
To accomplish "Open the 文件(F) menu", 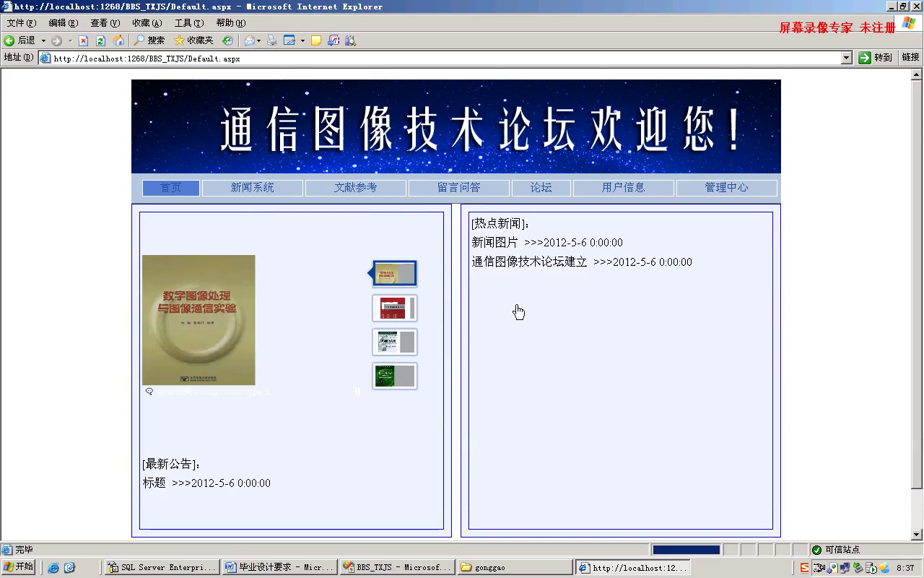I will pyautogui.click(x=21, y=23).
